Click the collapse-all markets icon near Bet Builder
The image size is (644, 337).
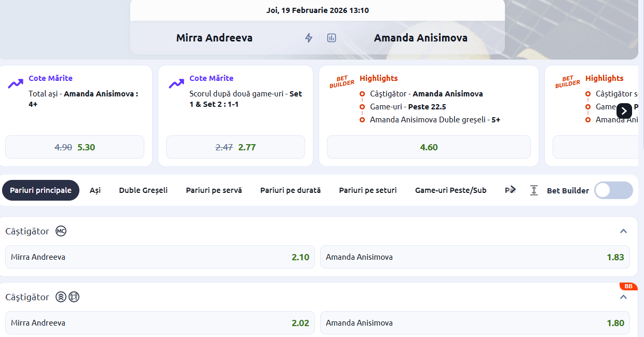tap(534, 190)
